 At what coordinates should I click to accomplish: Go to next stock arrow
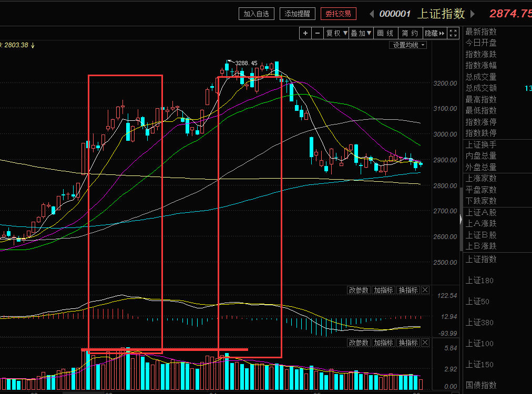tap(472, 14)
